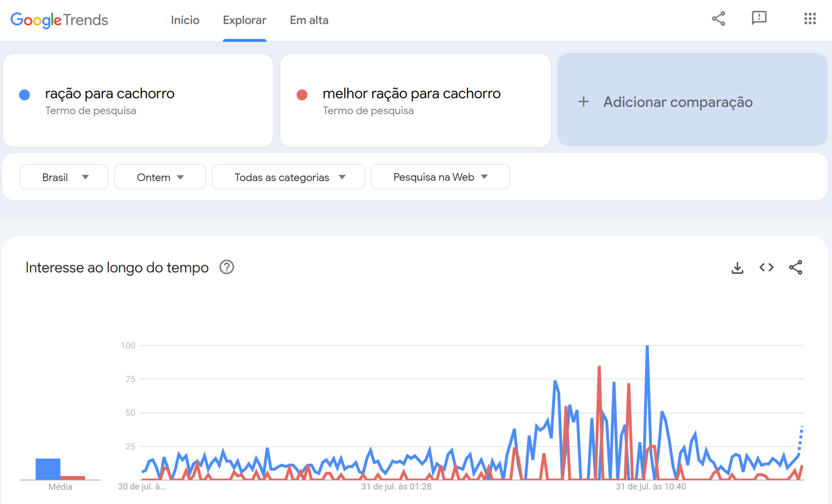Open the Brasil region dropdown
This screenshot has width=832, height=504.
pyautogui.click(x=63, y=177)
